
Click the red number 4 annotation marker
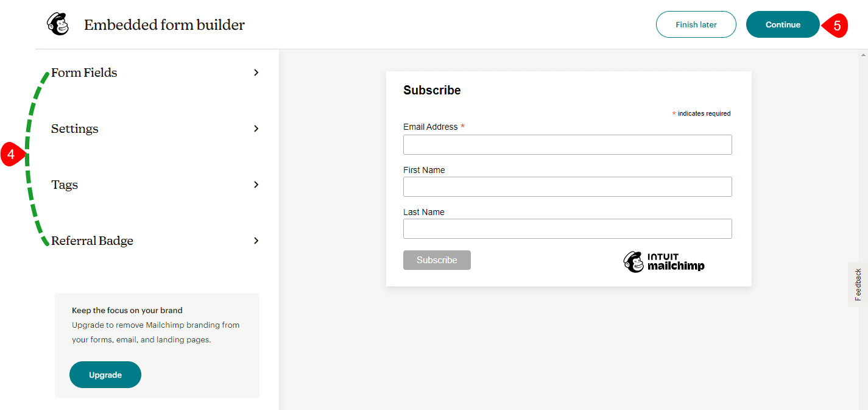pyautogui.click(x=12, y=155)
